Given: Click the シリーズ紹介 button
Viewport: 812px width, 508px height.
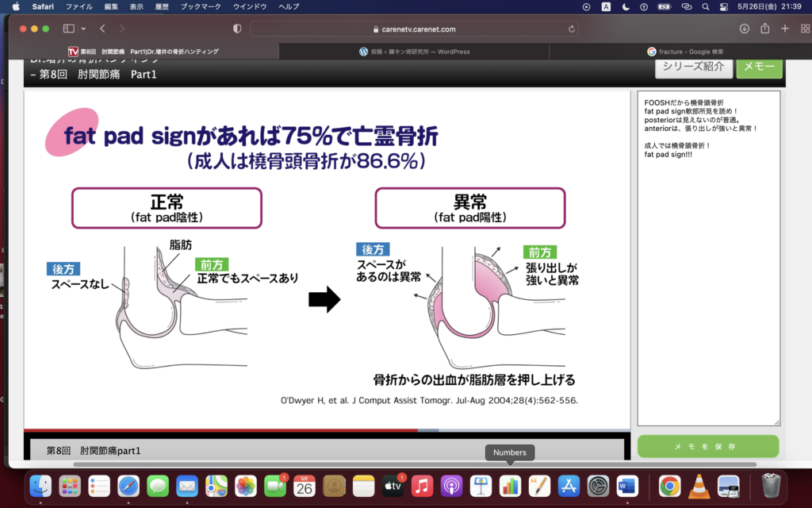Looking at the screenshot, I should (693, 67).
